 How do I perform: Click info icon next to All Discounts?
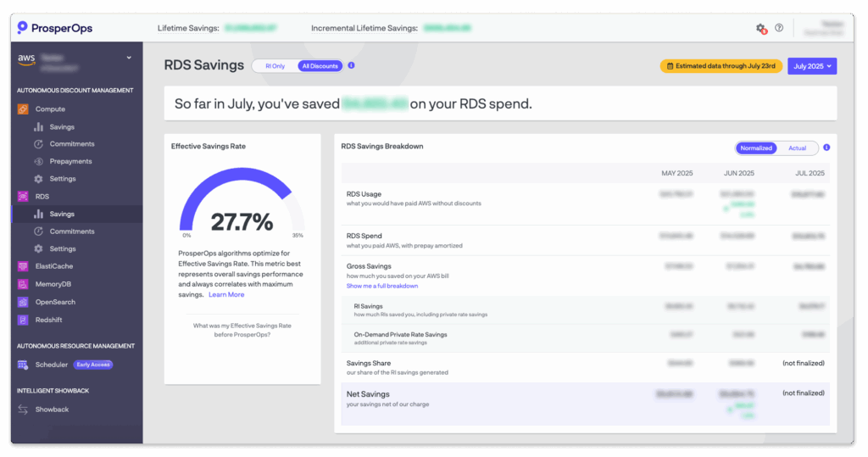pos(351,65)
